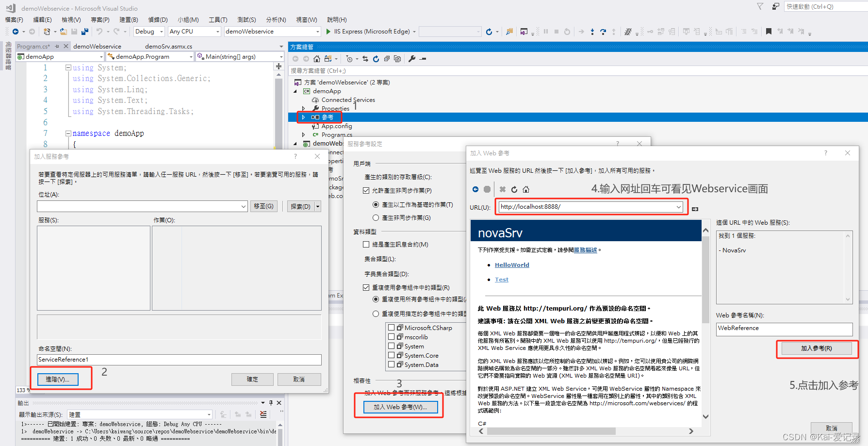Image resolution: width=868 pixels, height=446 pixels.
Task: Open Properties wrench icon in Solution Explorer
Action: point(412,59)
